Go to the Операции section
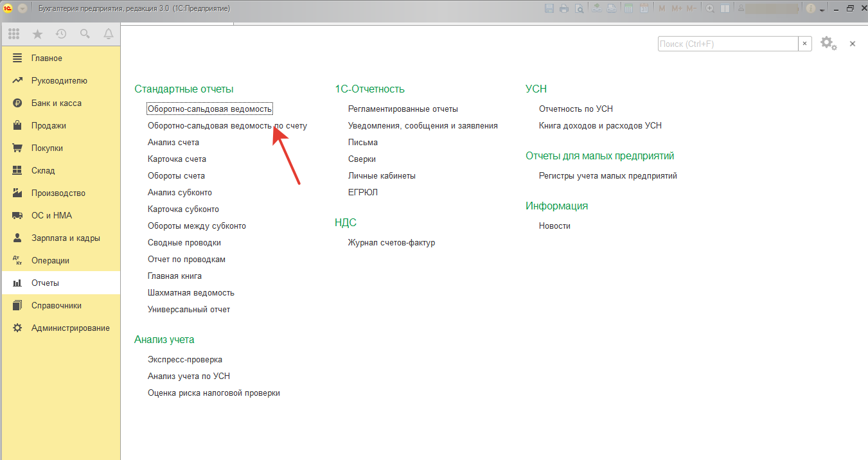868x460 pixels. point(60,260)
